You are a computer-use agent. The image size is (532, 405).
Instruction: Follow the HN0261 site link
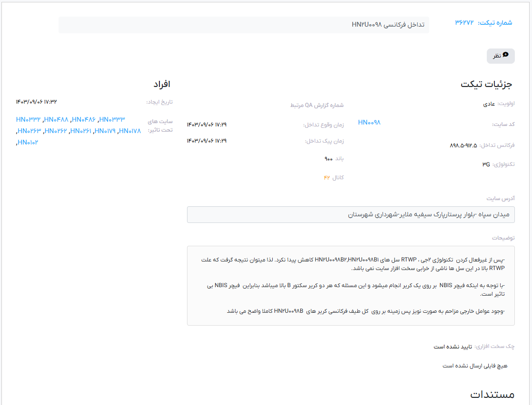point(80,131)
